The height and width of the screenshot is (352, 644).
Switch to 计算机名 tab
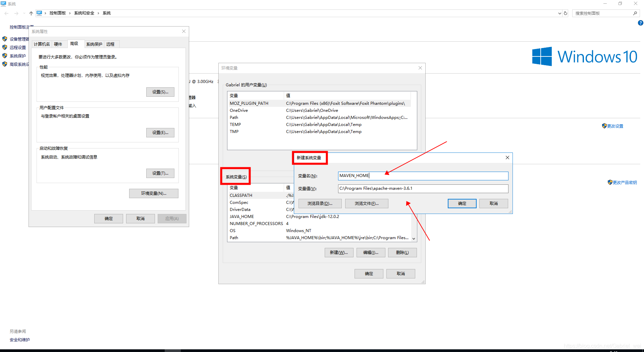[x=42, y=44]
